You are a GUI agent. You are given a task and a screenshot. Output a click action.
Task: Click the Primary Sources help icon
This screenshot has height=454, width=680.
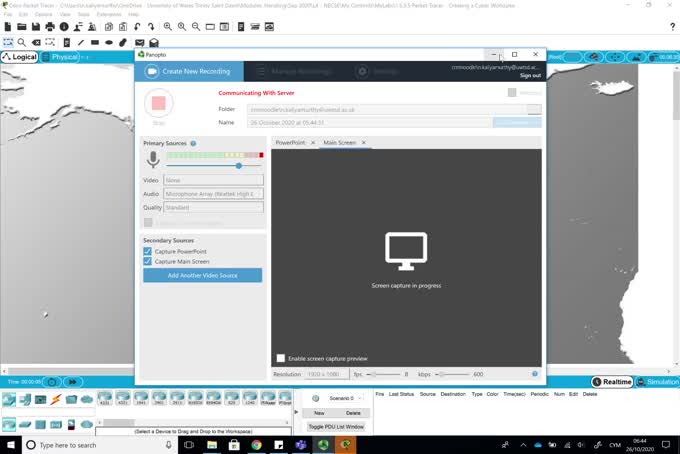click(193, 144)
